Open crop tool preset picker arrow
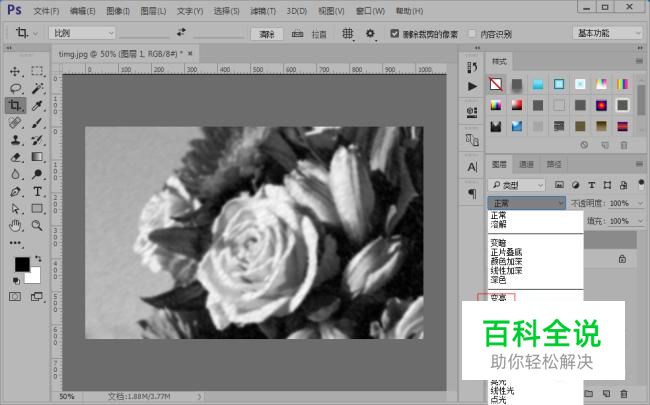This screenshot has width=650, height=405. click(36, 34)
